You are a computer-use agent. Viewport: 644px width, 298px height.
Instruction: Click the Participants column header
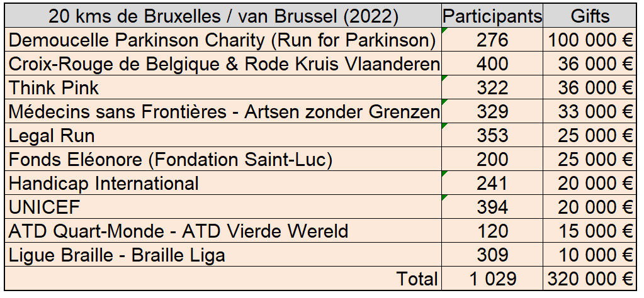click(x=492, y=16)
